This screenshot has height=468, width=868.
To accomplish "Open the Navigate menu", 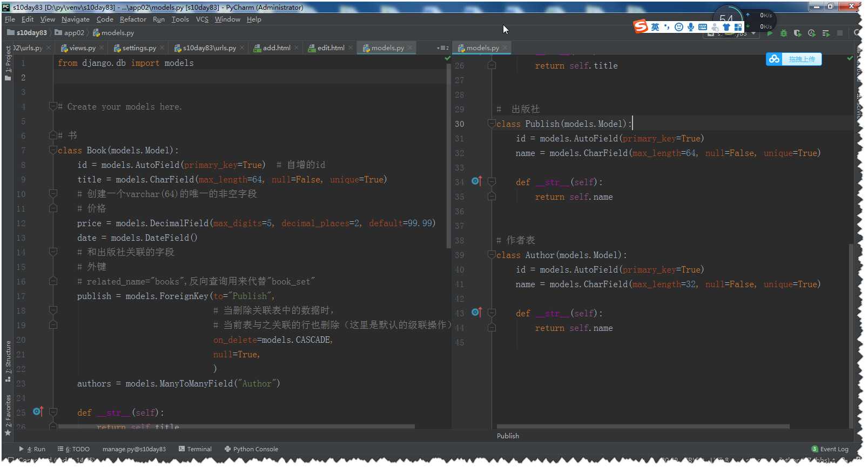I will 76,19.
